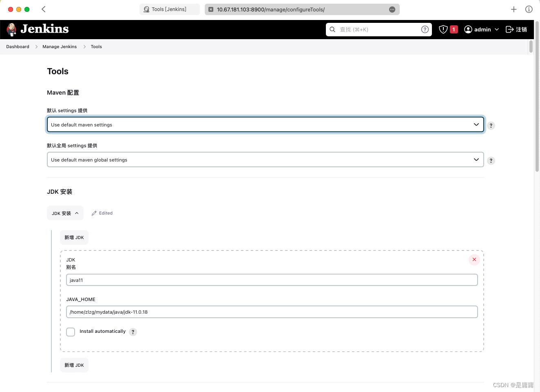Image resolution: width=540 pixels, height=392 pixels.
Task: Click the address bar more options icon
Action: point(392,9)
